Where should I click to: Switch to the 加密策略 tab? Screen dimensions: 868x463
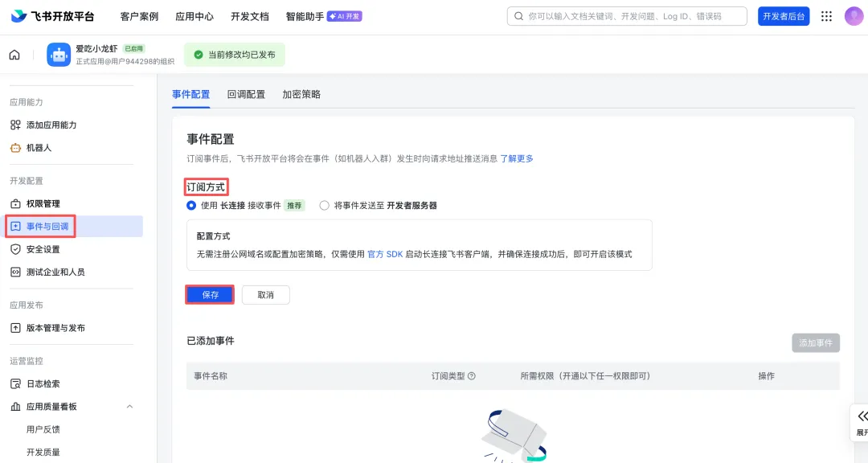pos(301,94)
